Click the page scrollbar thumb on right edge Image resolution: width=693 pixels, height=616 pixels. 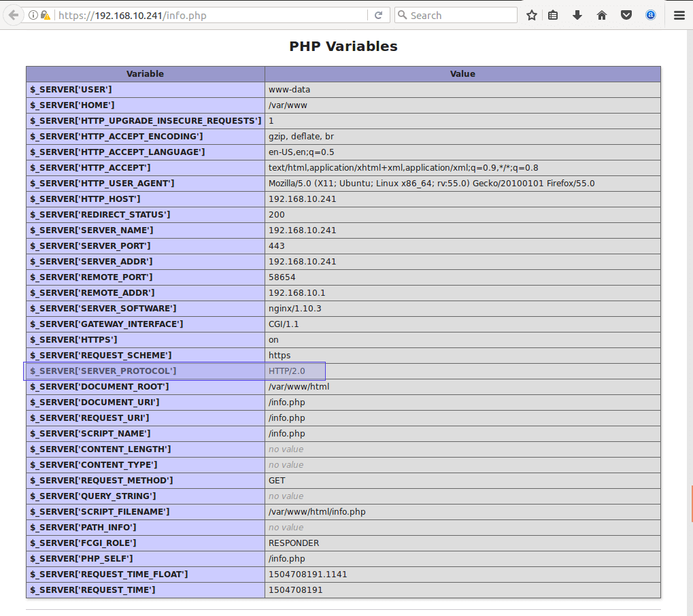pos(692,503)
